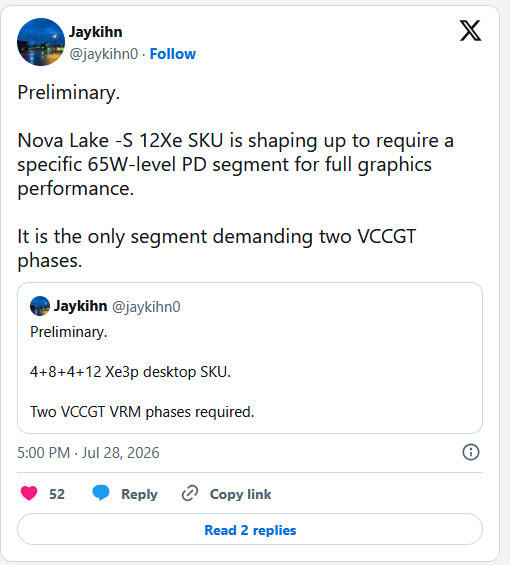Screen dimensions: 510x565
Task: Open Jaykihn's profile avatar
Action: (41, 42)
